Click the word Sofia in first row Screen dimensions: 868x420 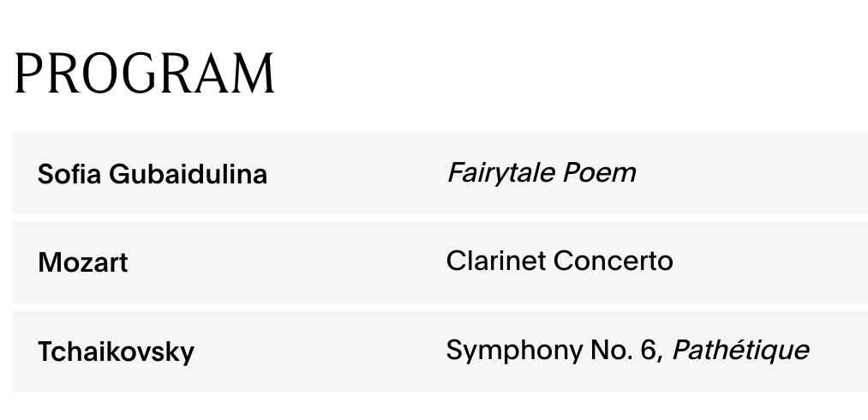(69, 174)
